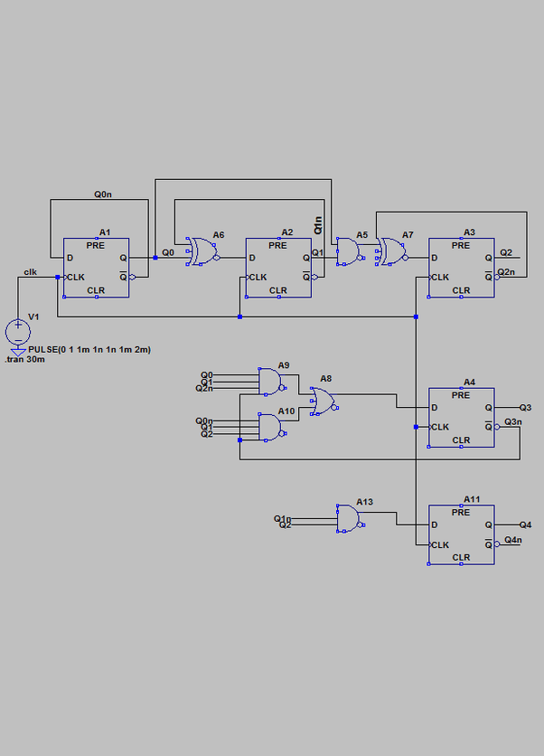Click the Q2n net label beside A3
Viewport: 544px width, 756px height.
pyautogui.click(x=506, y=272)
